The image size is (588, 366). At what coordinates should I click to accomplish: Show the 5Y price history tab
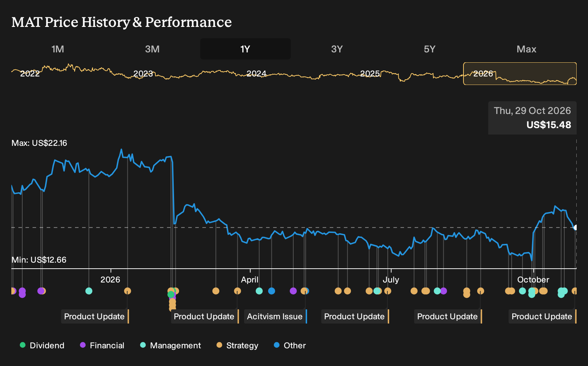(430, 49)
